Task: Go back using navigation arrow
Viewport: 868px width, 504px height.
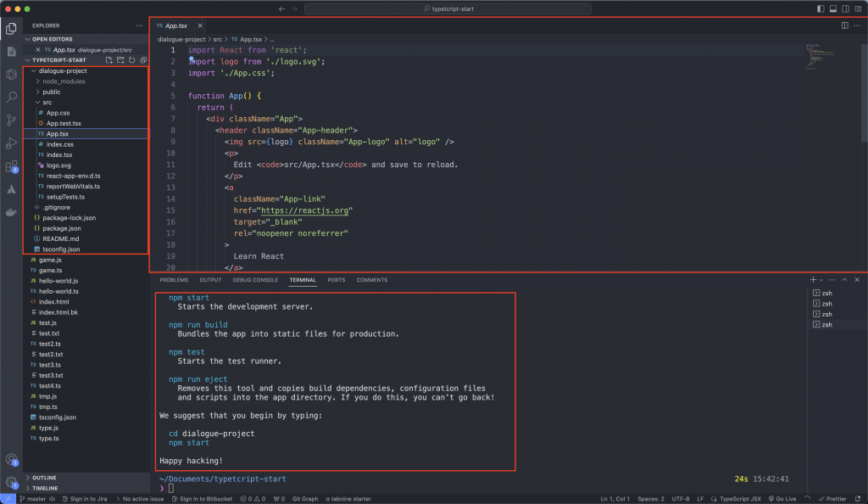Action: 281,8
